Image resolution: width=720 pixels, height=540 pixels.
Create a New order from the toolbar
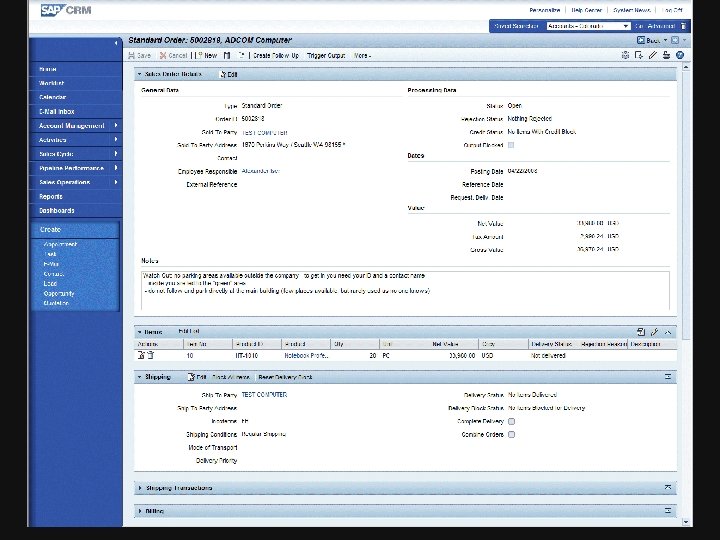coord(207,56)
